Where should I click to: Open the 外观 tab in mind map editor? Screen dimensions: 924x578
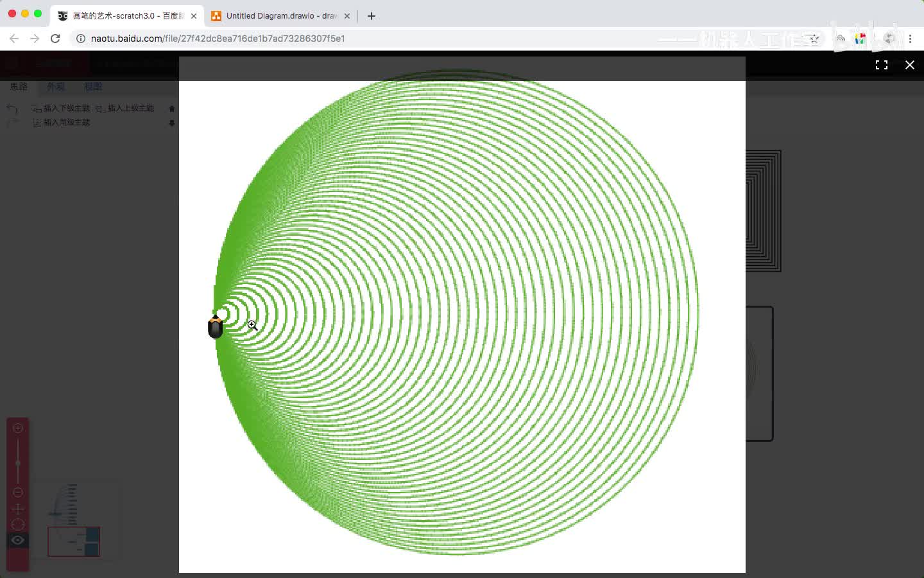[x=56, y=86]
